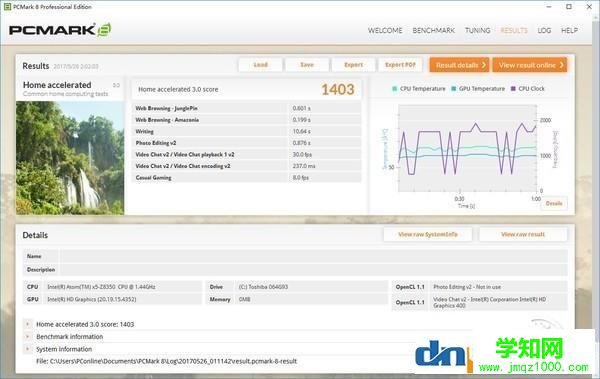Select the Writing result row
This screenshot has width=600, height=379.
pos(246,131)
